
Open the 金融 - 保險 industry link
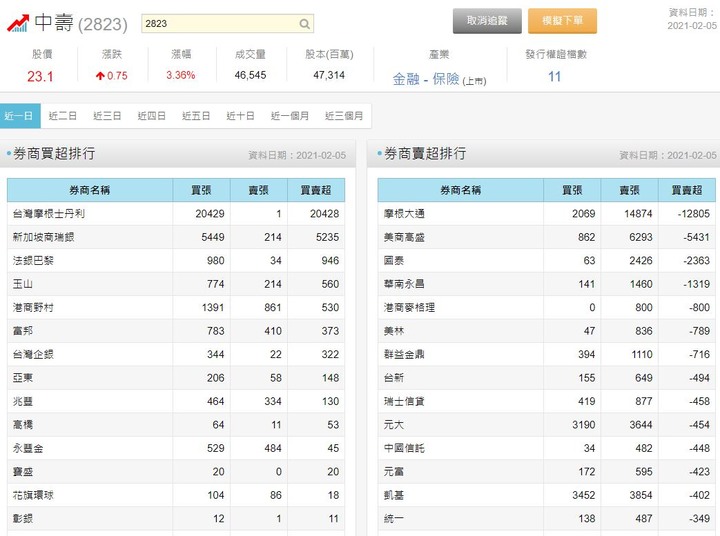click(x=426, y=79)
